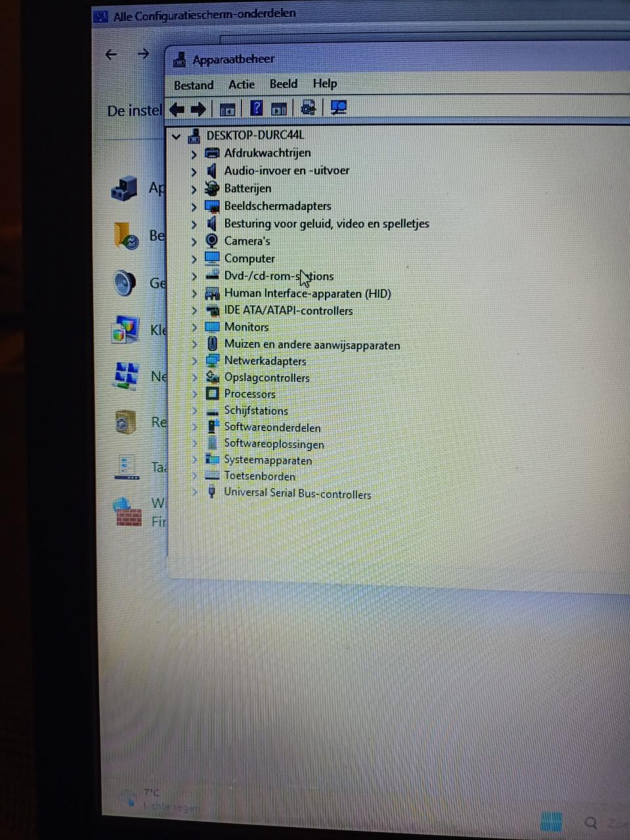The image size is (630, 840).
Task: Click the rightmost computer-with-magnifier toolbar icon
Action: [x=339, y=107]
